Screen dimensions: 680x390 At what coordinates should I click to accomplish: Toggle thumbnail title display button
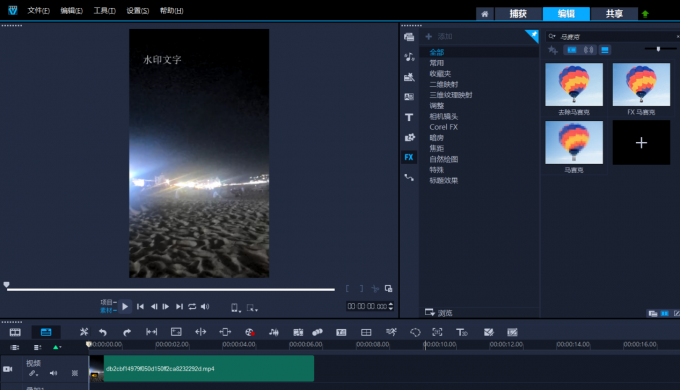pyautogui.click(x=605, y=50)
